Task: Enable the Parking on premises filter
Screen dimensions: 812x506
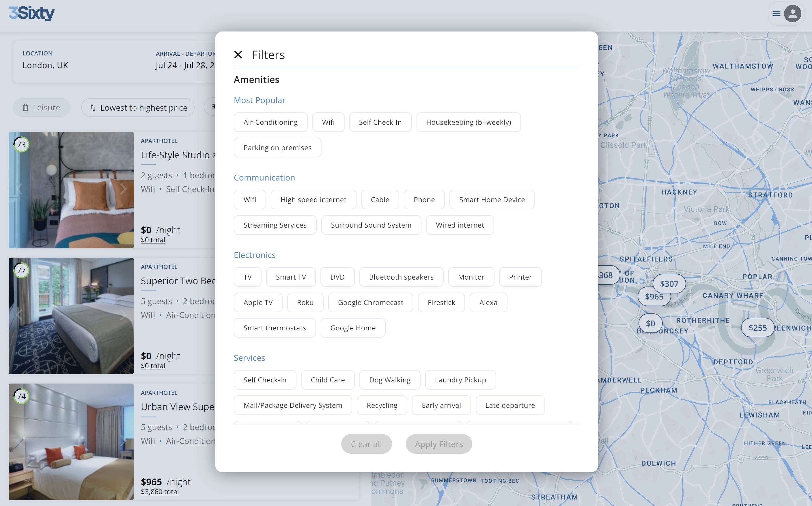Action: 277,148
